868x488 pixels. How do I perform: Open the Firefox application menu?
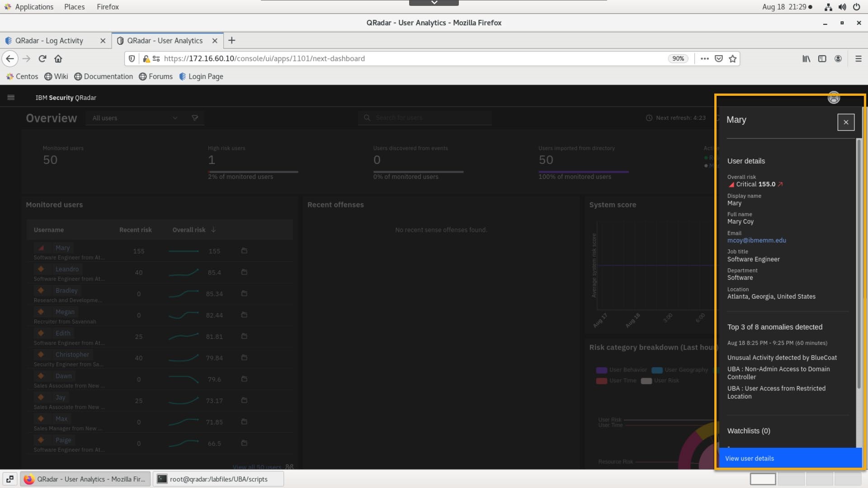(x=858, y=59)
